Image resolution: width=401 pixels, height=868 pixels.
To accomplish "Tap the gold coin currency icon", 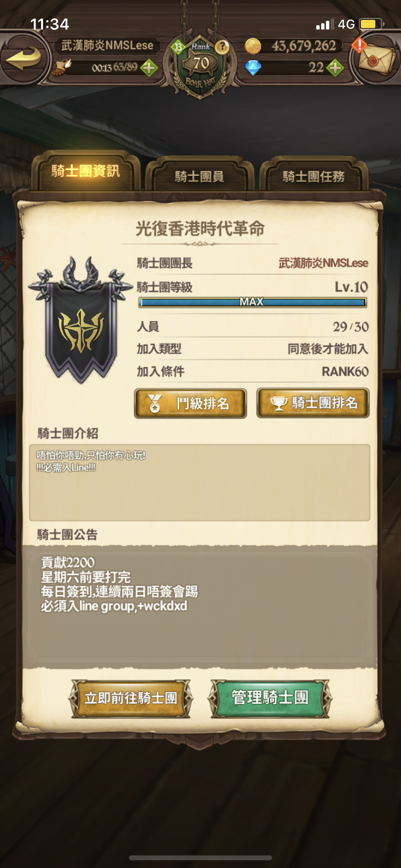I will tap(252, 46).
